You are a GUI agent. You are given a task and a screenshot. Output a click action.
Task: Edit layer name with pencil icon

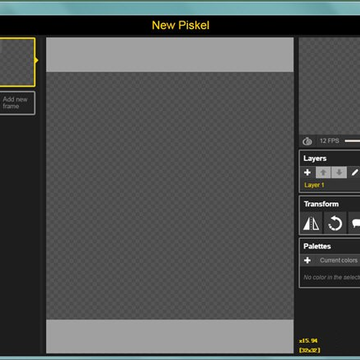355,172
